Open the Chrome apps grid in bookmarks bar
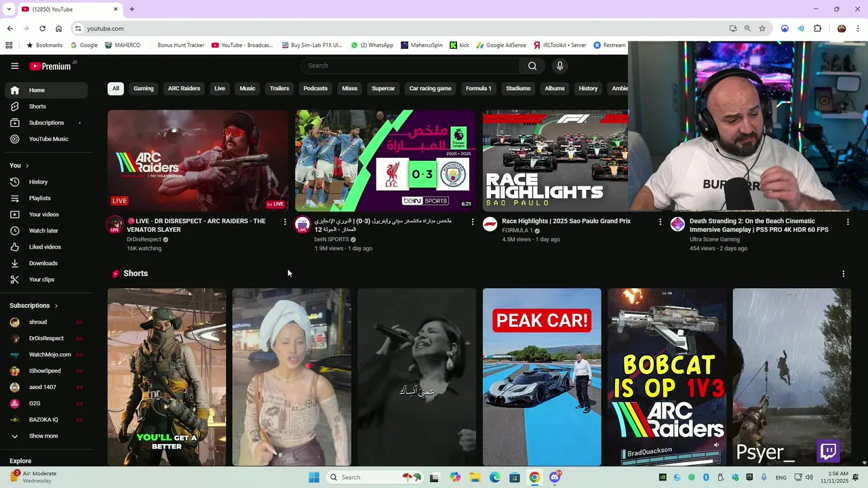 9,45
